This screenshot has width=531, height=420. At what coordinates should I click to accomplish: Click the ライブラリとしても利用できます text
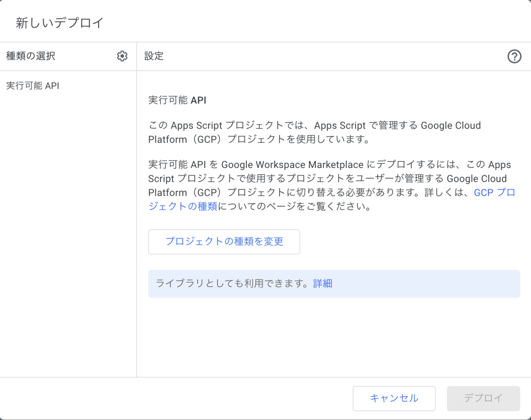click(232, 284)
